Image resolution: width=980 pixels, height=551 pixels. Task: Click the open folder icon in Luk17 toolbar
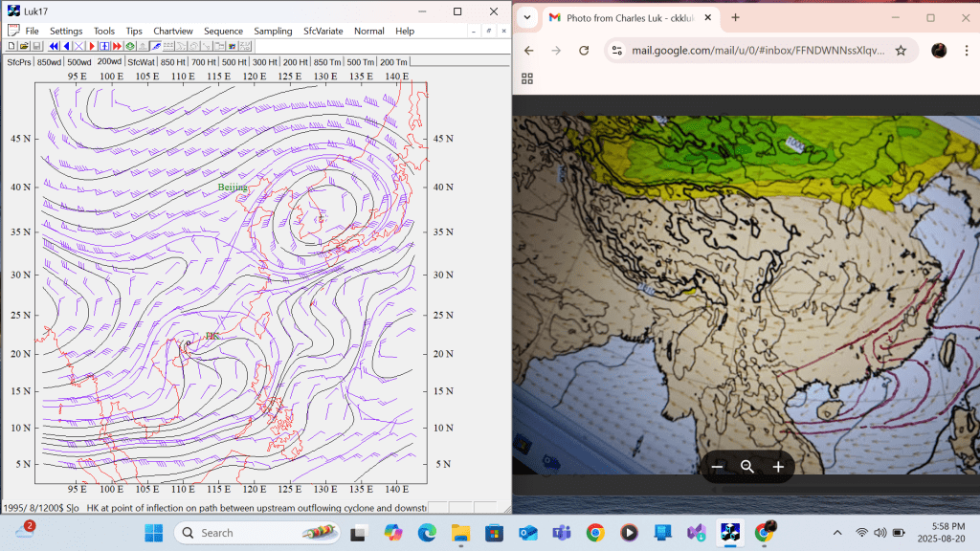click(24, 46)
